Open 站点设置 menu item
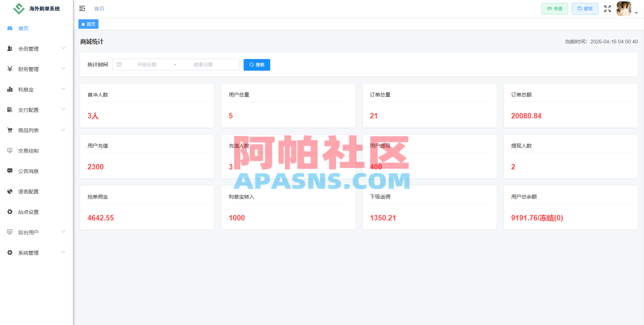Screen dimensions: 644x325 36,212
